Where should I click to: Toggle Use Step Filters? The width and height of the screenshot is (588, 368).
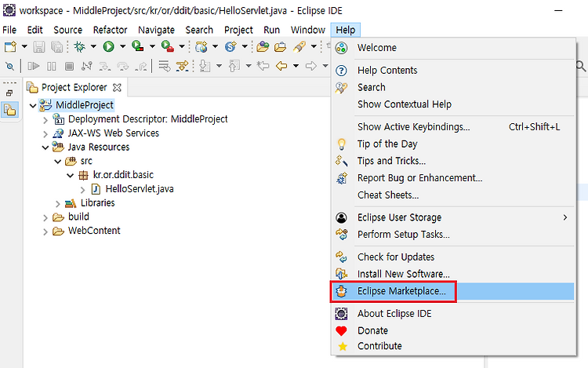click(182, 67)
